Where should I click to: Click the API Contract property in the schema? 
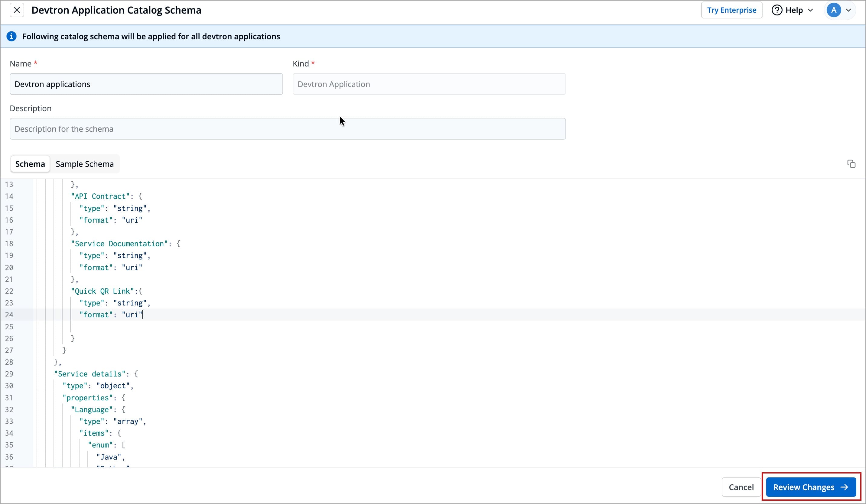[101, 196]
